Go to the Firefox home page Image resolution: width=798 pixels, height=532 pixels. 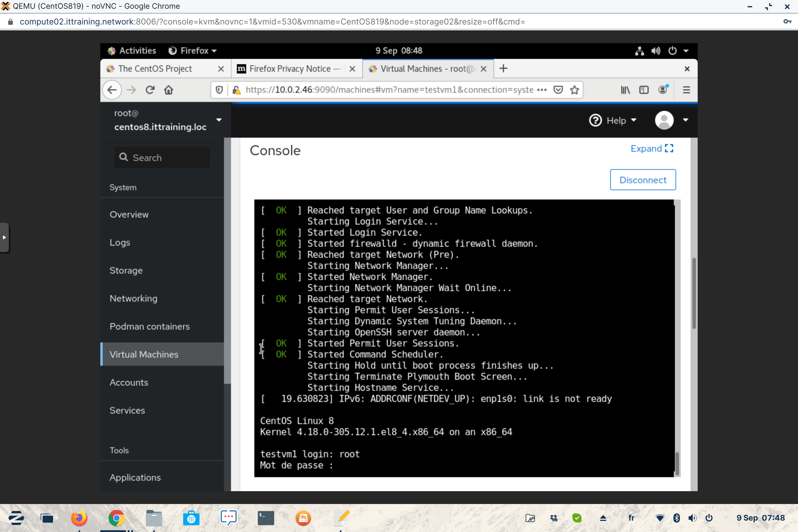(169, 90)
